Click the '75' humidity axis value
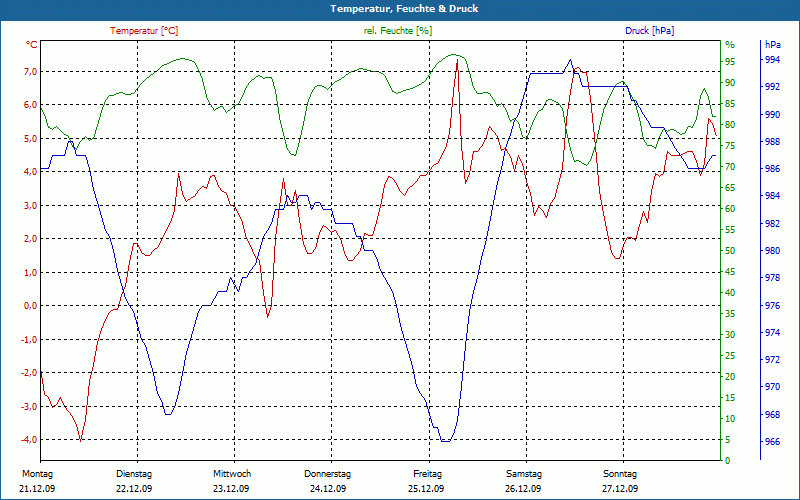This screenshot has width=800, height=500. (730, 146)
